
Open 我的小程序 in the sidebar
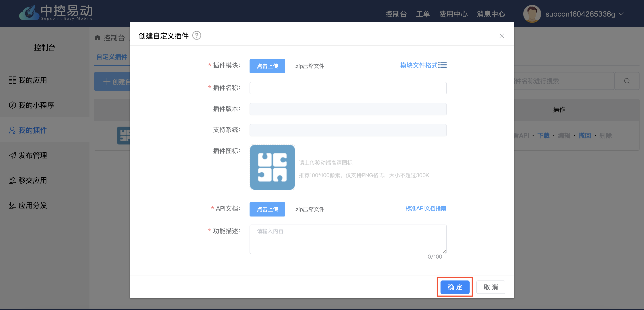pos(36,105)
